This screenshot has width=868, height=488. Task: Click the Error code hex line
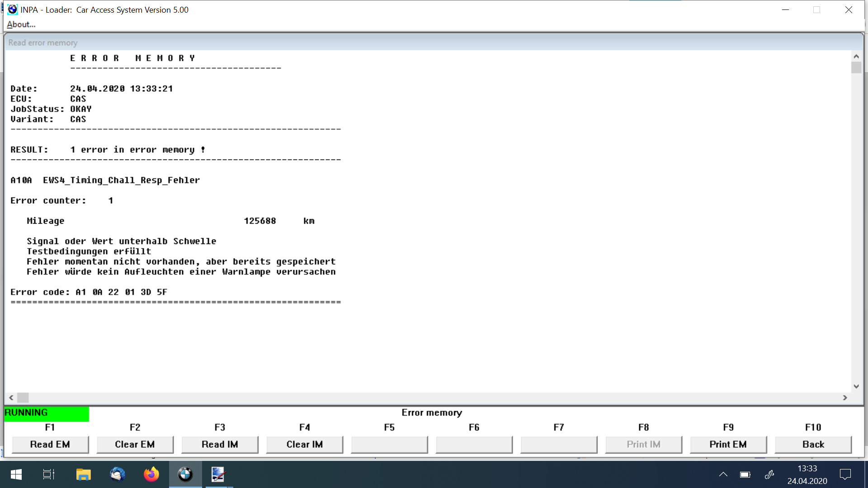(x=89, y=292)
